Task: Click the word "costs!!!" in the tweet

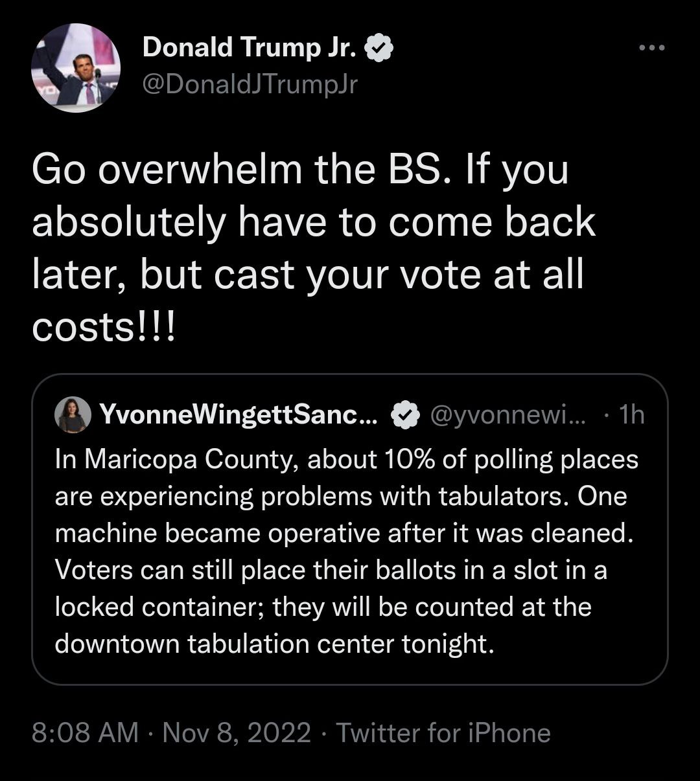Action: click(105, 328)
